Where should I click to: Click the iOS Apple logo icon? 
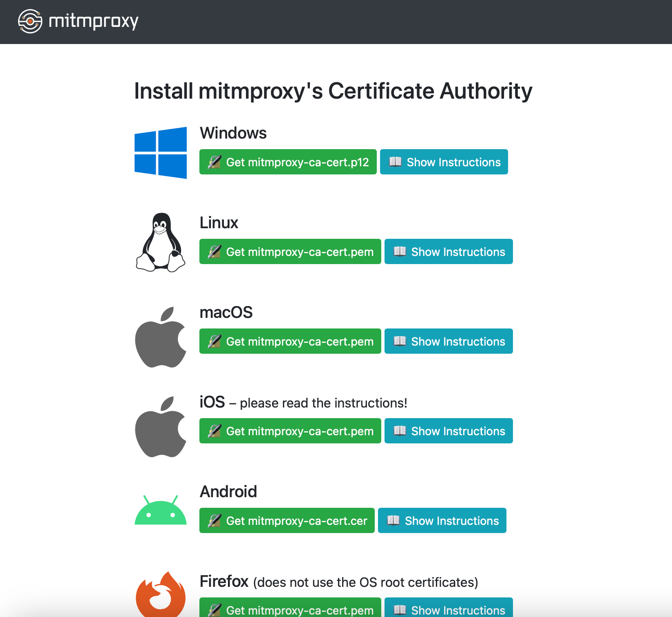[x=161, y=427]
